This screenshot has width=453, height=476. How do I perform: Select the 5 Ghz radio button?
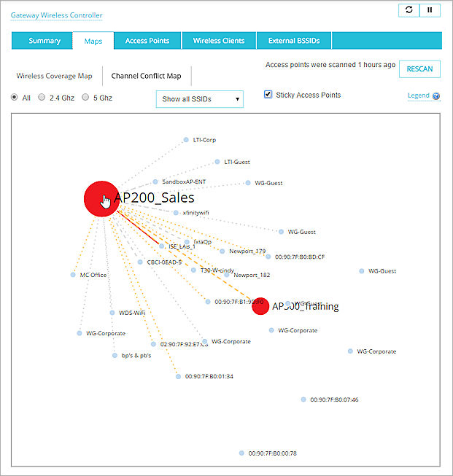tap(85, 97)
